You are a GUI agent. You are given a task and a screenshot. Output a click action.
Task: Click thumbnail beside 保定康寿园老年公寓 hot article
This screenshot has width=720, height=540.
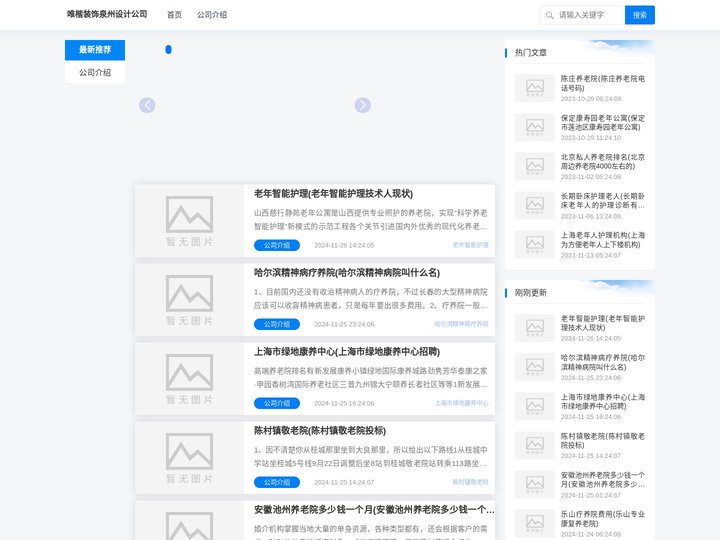(x=534, y=127)
